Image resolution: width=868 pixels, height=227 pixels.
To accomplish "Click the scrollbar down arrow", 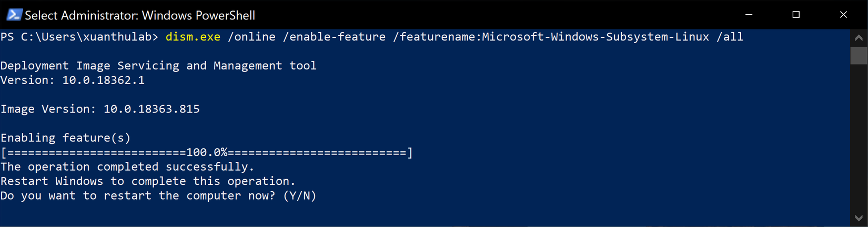I will pos(859,218).
